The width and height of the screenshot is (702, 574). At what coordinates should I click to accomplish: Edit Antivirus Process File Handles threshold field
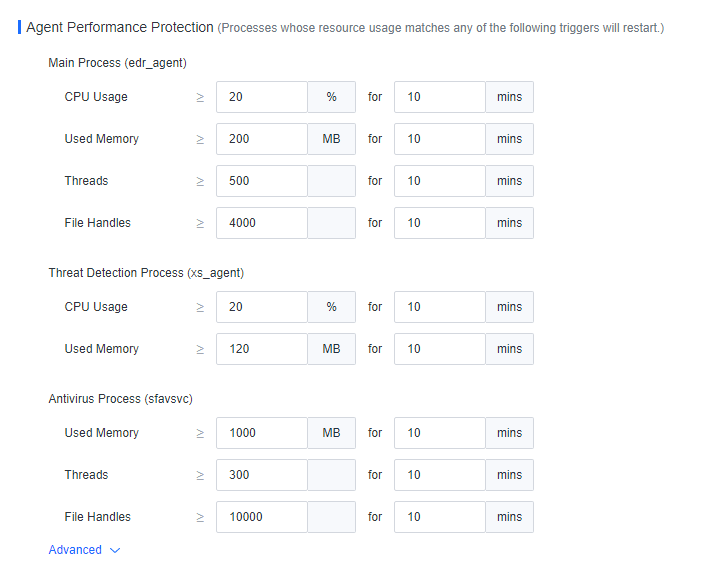(261, 517)
